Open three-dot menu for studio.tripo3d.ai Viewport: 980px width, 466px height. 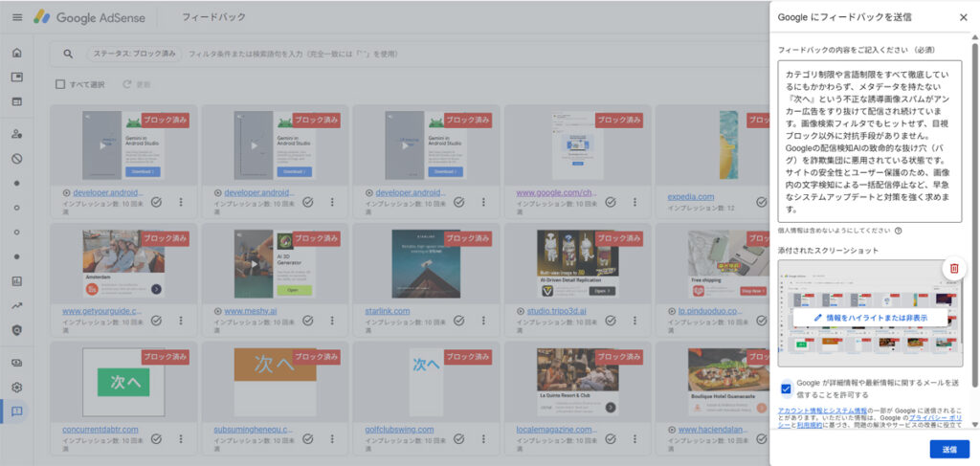635,320
